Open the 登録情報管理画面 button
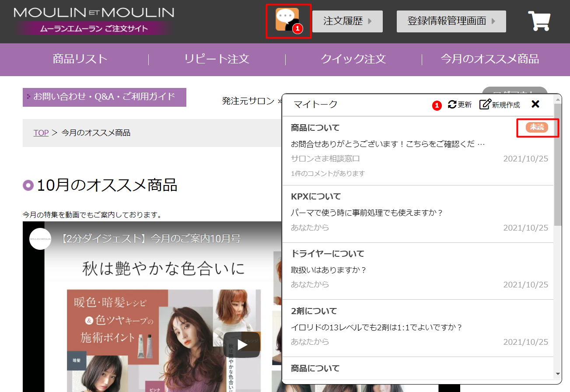Viewport: 570px width, 392px height. pos(451,21)
